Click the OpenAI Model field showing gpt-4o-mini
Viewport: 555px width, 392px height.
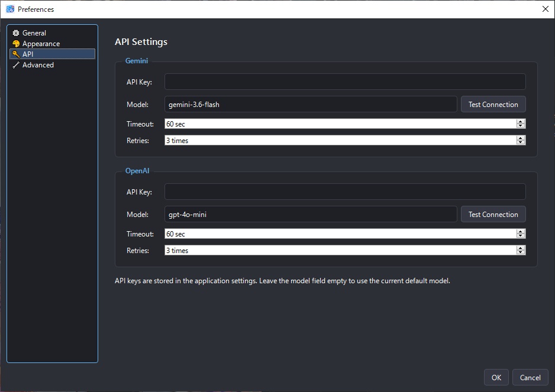click(x=311, y=215)
